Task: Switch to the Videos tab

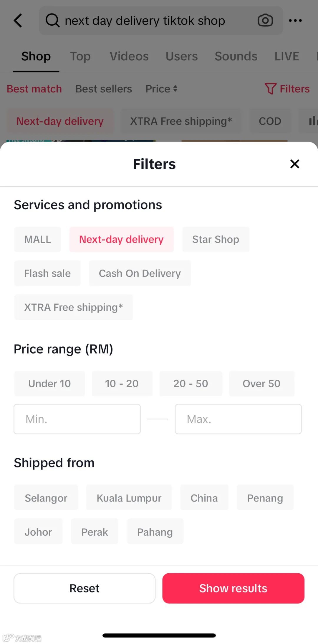Action: tap(129, 56)
